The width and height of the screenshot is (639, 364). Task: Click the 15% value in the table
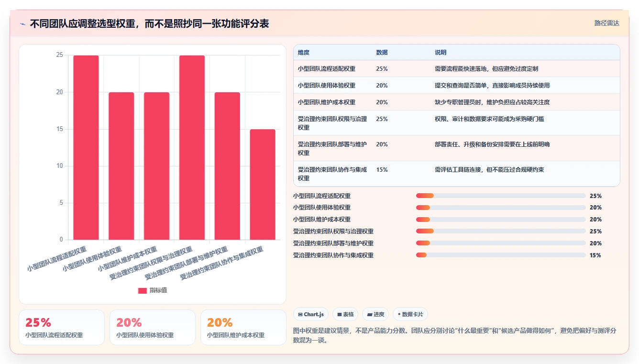382,169
